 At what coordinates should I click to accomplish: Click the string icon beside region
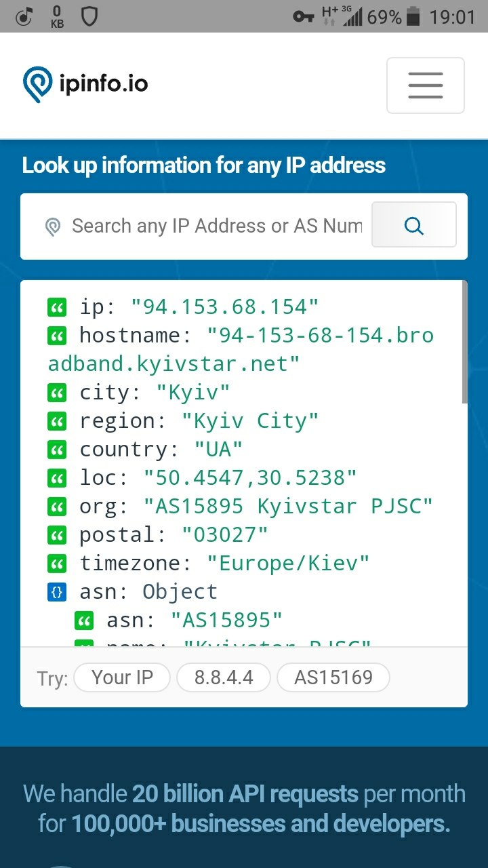coord(58,422)
